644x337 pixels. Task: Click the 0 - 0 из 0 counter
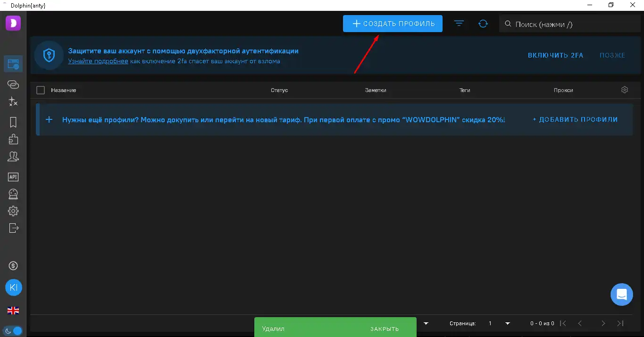coord(542,323)
